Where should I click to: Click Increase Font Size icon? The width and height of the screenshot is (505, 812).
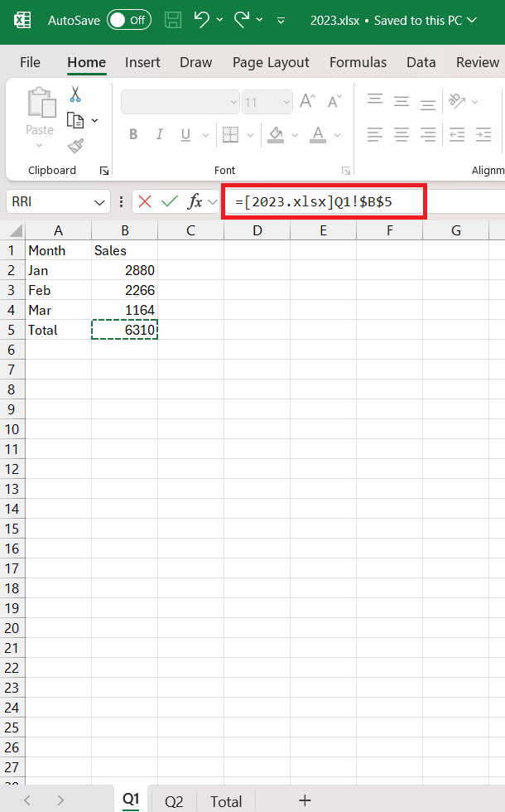click(x=307, y=101)
